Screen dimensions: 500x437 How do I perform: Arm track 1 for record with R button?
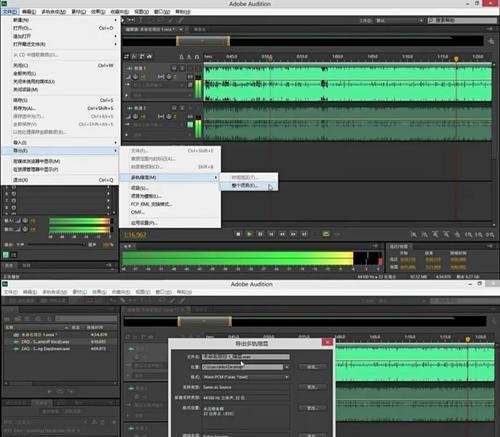[x=190, y=68]
